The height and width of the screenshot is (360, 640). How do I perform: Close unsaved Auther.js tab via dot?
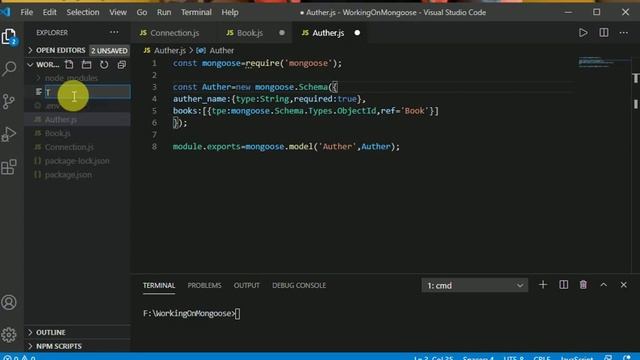357,33
